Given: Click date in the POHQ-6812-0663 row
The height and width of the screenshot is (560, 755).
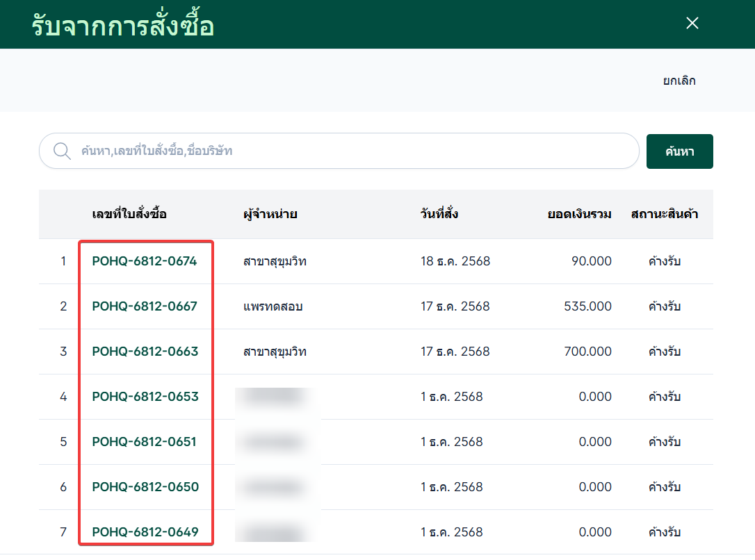Looking at the screenshot, I should [x=455, y=352].
